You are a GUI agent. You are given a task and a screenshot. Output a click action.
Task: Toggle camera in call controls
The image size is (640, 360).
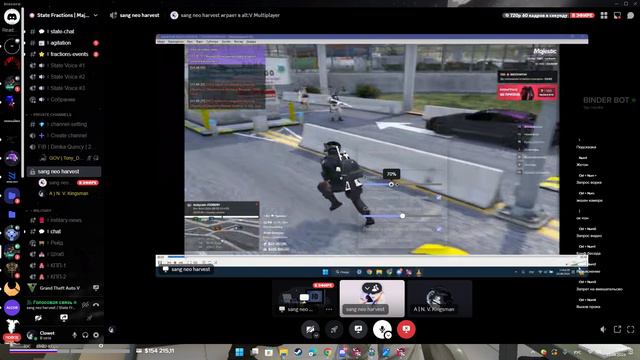(310, 329)
